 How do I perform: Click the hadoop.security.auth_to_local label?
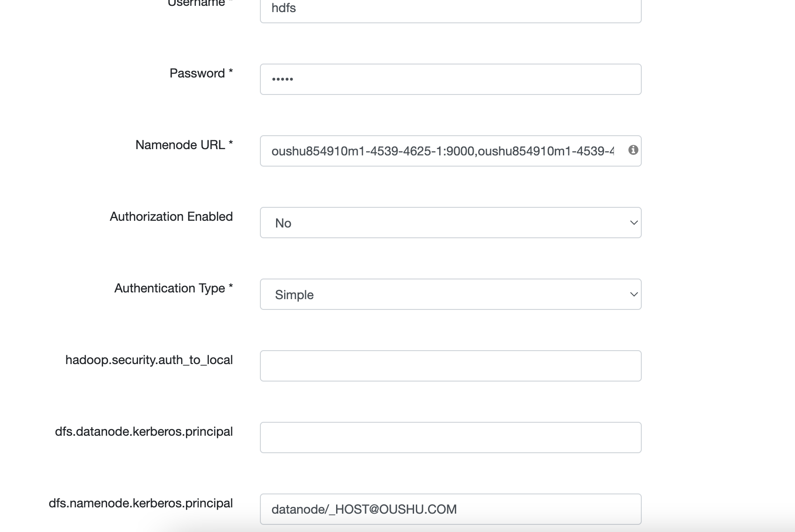(149, 360)
